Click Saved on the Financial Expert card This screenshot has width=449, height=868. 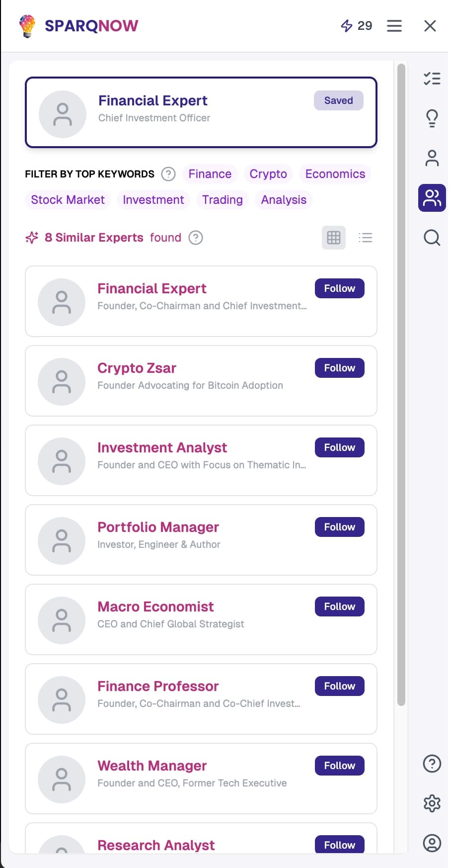[x=338, y=100]
